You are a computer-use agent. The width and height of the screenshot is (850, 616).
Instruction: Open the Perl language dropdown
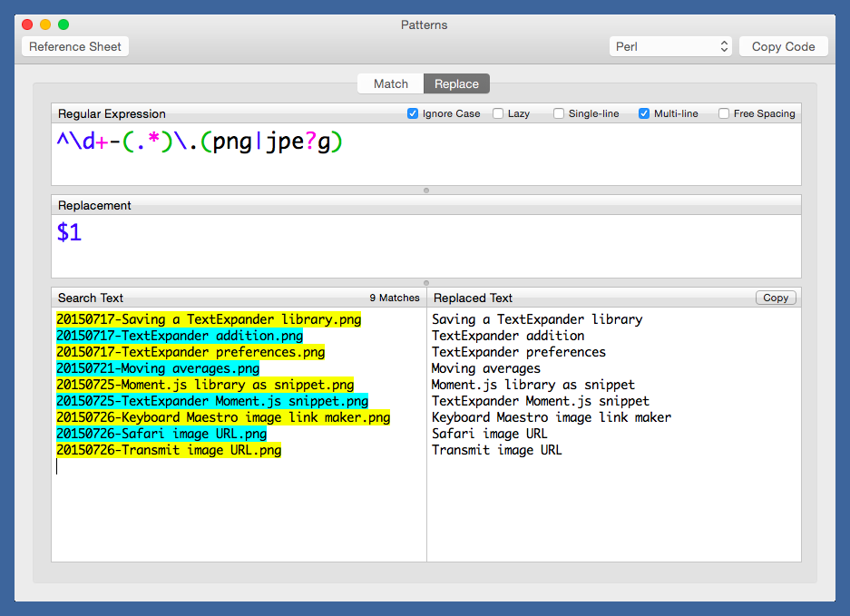click(x=671, y=46)
